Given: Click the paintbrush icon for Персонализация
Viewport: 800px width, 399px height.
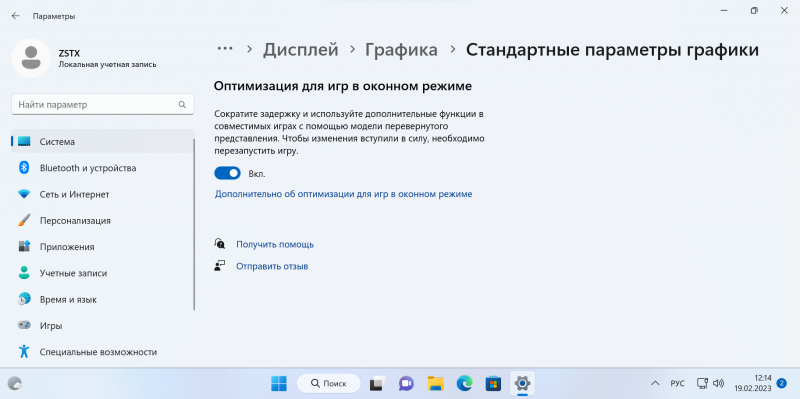Looking at the screenshot, I should [24, 220].
